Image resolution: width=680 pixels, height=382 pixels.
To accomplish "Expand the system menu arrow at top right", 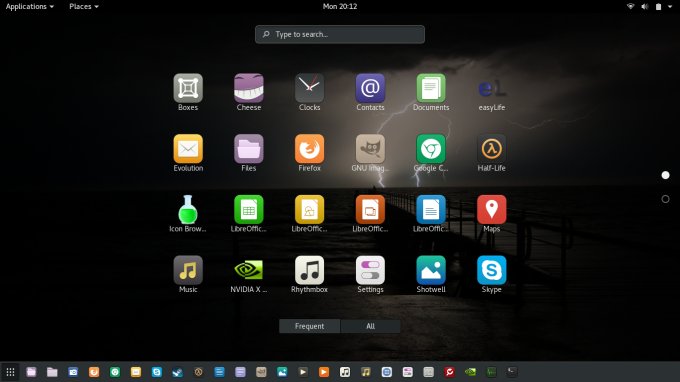I will click(x=670, y=7).
